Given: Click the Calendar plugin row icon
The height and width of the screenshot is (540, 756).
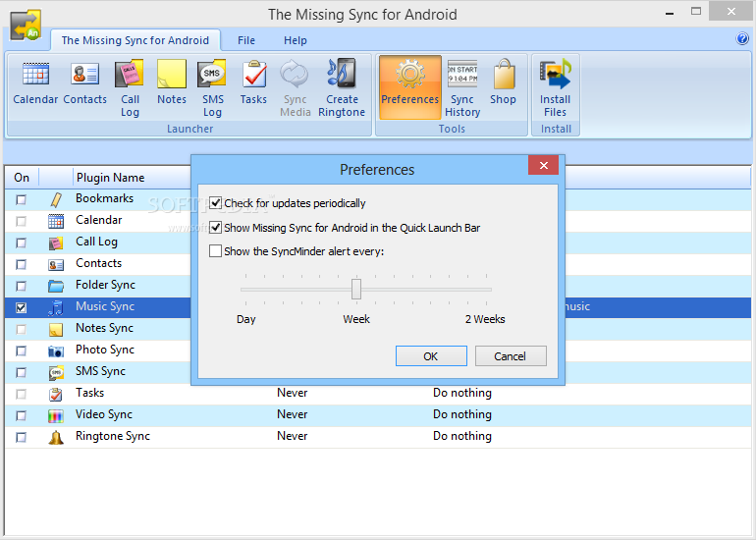Looking at the screenshot, I should click(56, 221).
